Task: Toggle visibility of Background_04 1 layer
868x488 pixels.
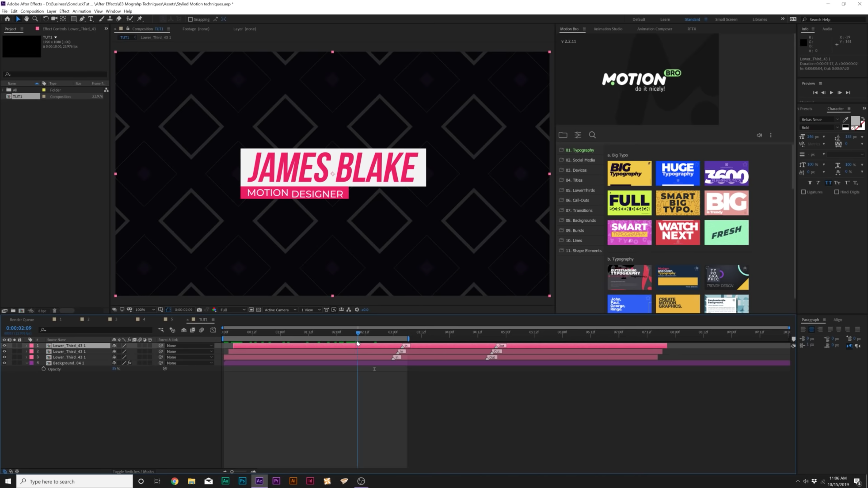Action: coord(5,363)
